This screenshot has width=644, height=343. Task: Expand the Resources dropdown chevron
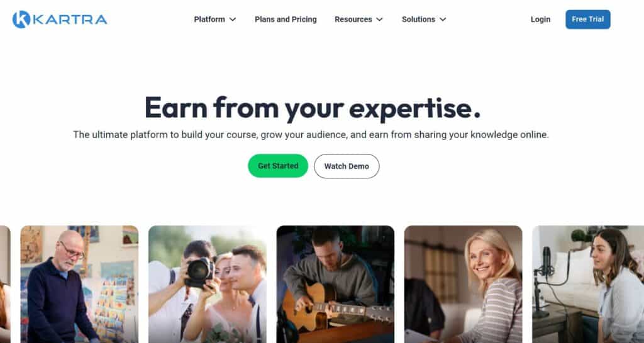pos(379,19)
